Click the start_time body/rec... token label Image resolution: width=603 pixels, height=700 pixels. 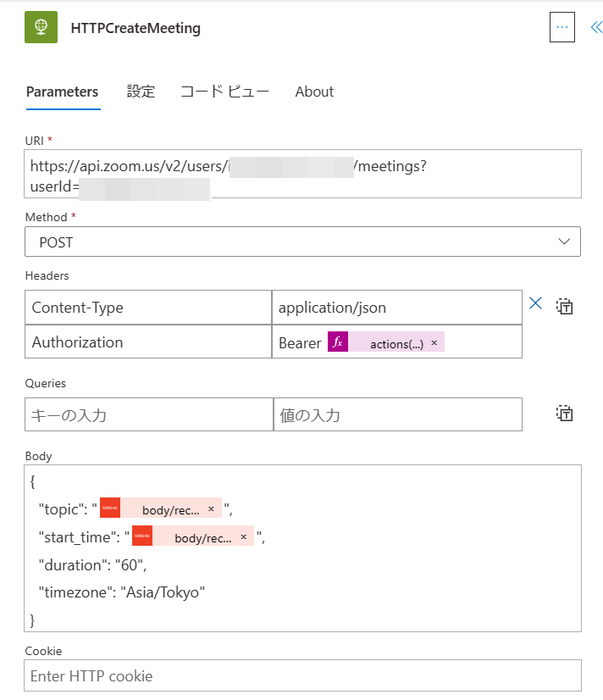point(203,538)
